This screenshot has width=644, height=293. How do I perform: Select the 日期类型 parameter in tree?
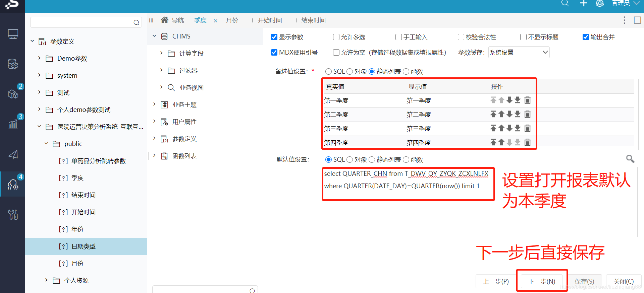pos(86,246)
